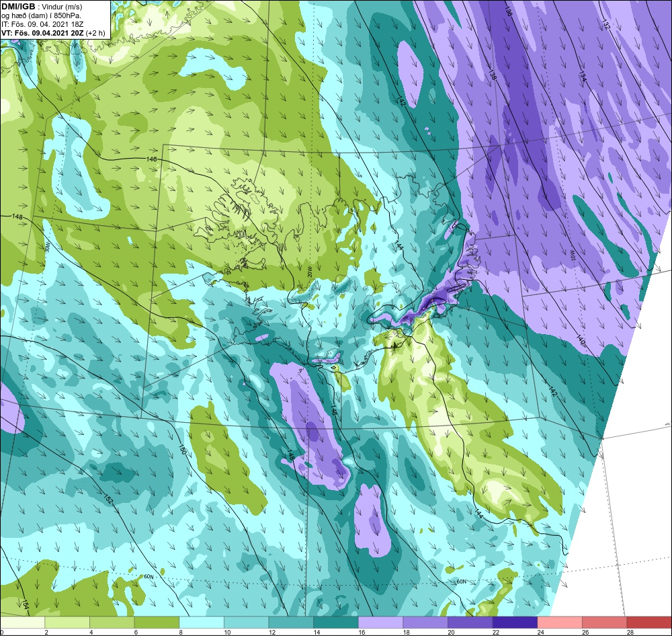Click the 134 contour label

(582, 77)
